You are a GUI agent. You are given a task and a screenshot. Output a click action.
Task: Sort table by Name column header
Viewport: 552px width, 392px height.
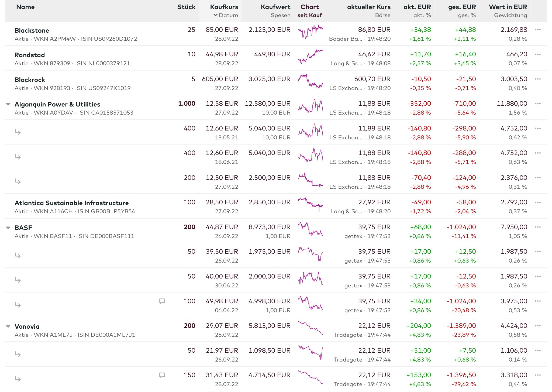(25, 7)
